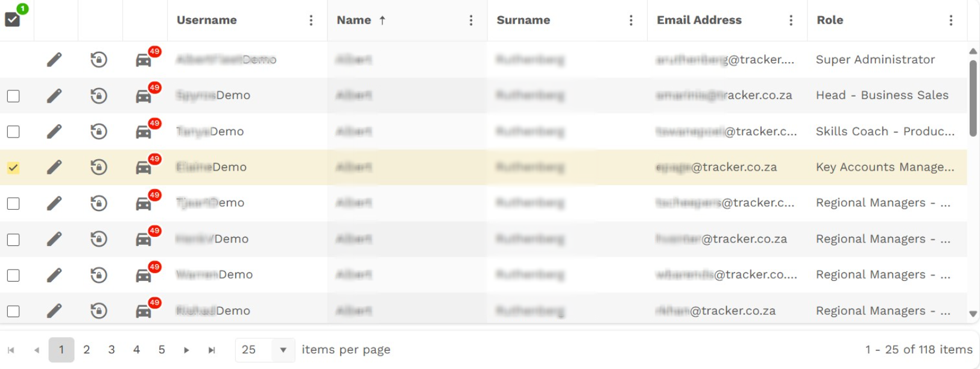
Task: Go to the last page of results
Action: pos(212,350)
